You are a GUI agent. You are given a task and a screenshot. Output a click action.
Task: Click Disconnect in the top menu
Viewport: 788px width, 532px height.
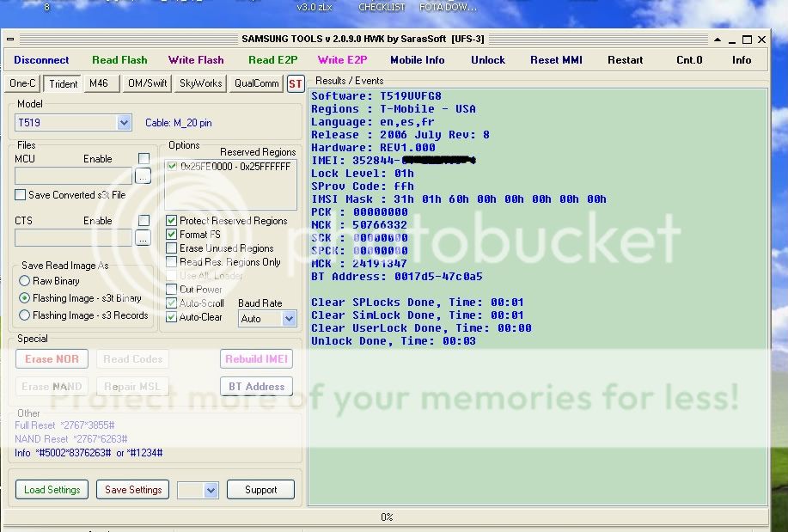[41, 60]
